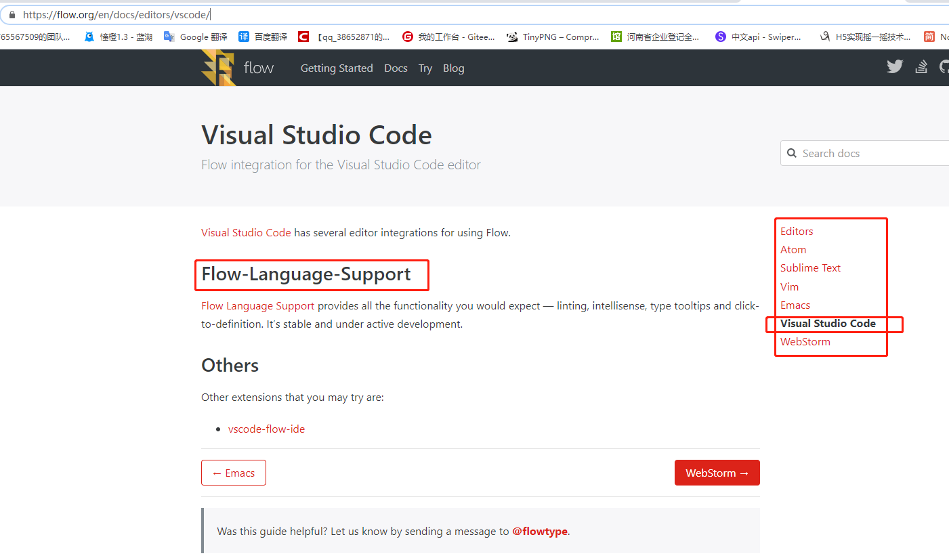Go to previous page Emacs button
This screenshot has width=949, height=560.
pyautogui.click(x=234, y=473)
